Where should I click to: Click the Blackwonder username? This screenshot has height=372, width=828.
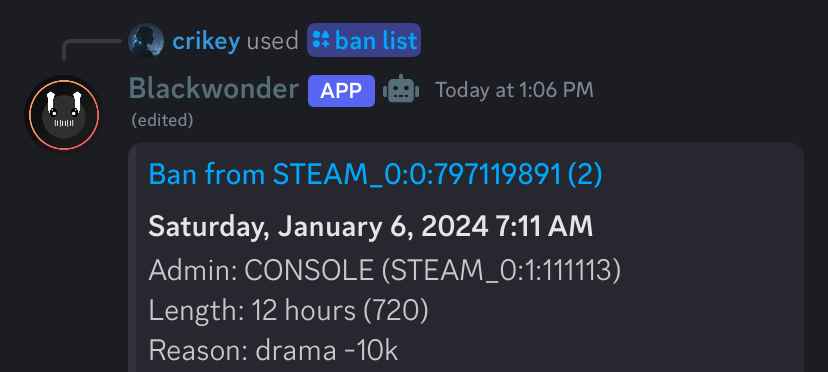pyautogui.click(x=214, y=89)
